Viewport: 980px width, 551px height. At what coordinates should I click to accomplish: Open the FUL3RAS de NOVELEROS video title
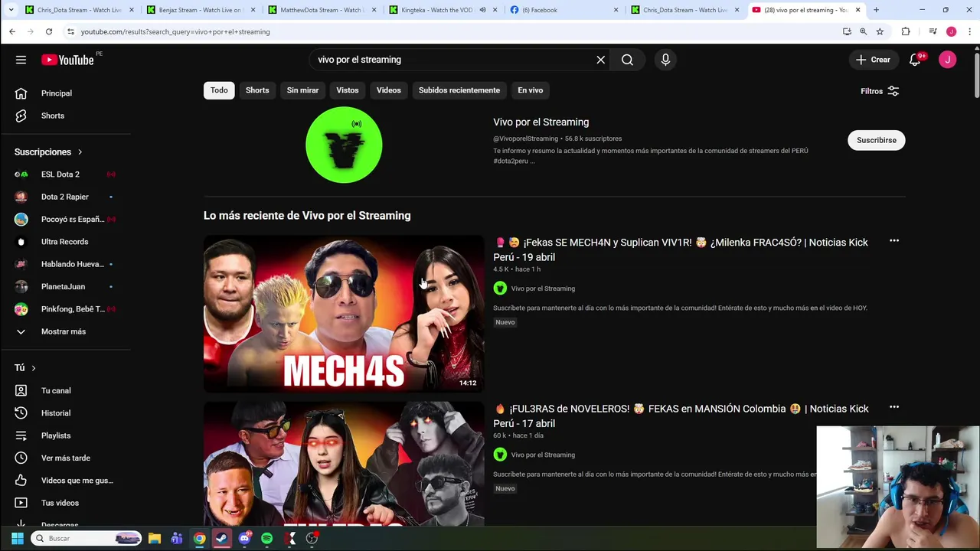[681, 416]
